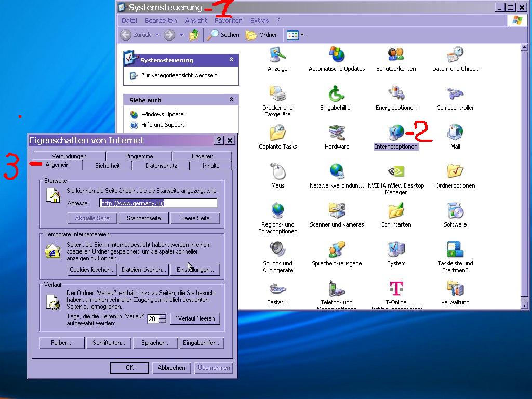Switch to the Sicherheit tab
This screenshot has width=532, height=399.
pyautogui.click(x=107, y=166)
